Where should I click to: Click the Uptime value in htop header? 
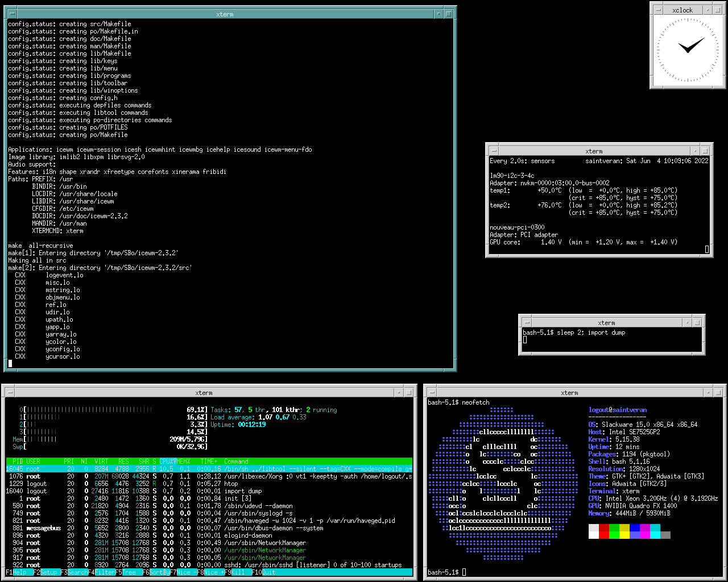(252, 425)
